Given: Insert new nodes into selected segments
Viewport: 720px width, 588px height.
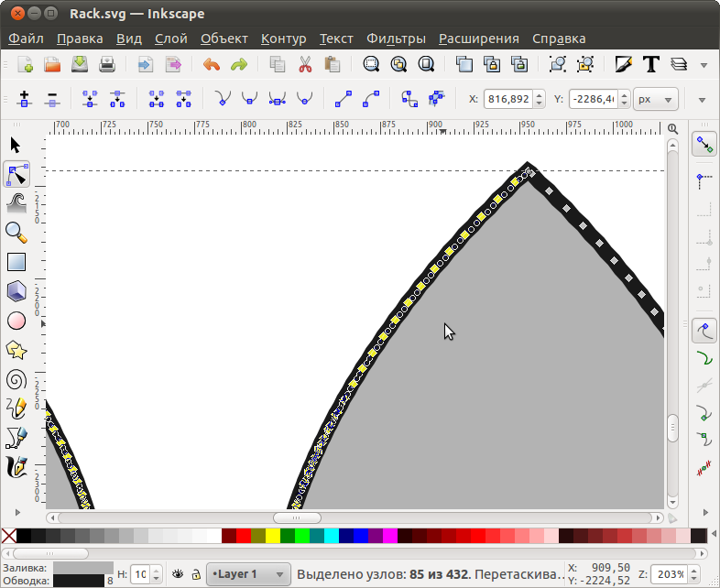Looking at the screenshot, I should [25, 99].
